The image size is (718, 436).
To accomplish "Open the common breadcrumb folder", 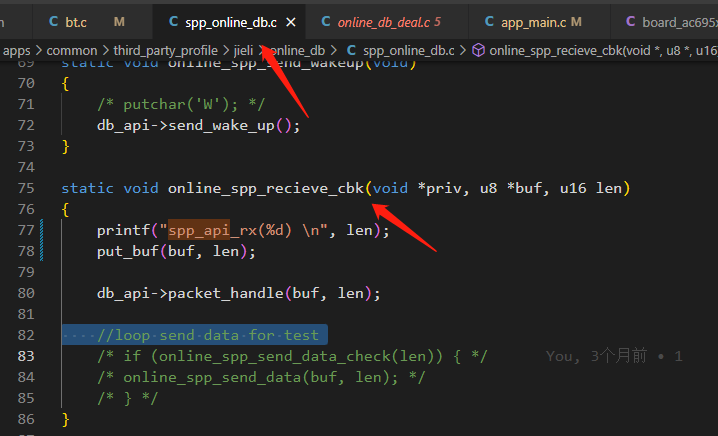I will pos(72,50).
